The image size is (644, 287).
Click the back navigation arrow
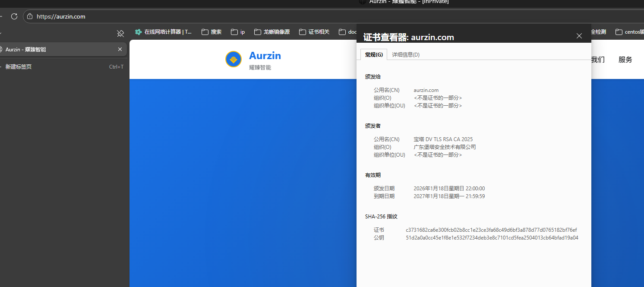[x=1, y=16]
